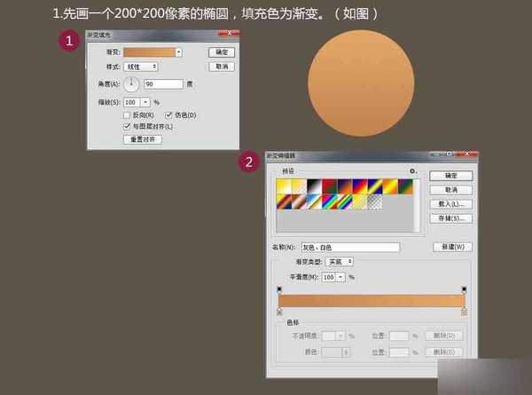Expand the 渐变类型 gradient type dropdown

click(340, 262)
